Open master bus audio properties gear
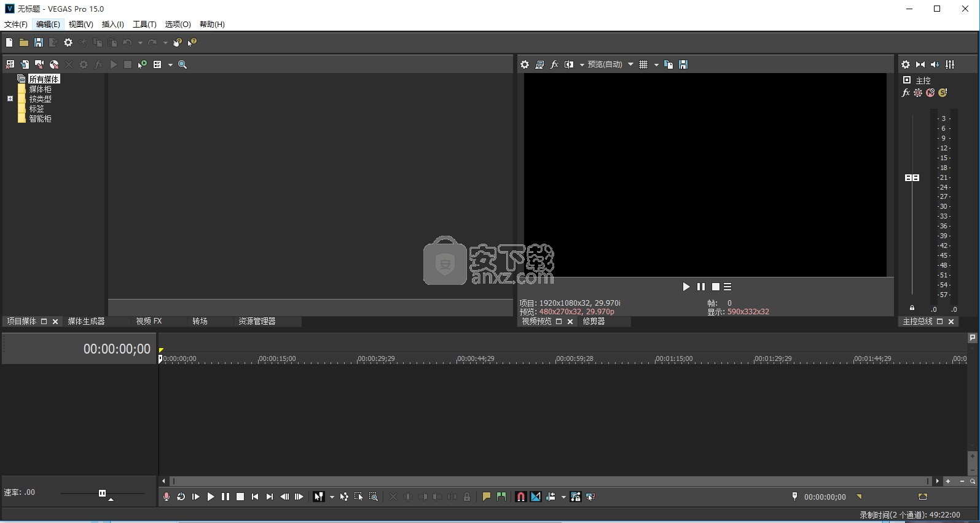This screenshot has height=523, width=980. (x=906, y=64)
